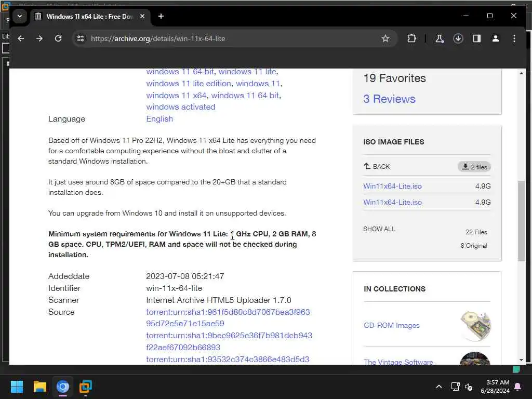This screenshot has width=532, height=399.
Task: Open The Vintage Software collection link
Action: tap(398, 362)
